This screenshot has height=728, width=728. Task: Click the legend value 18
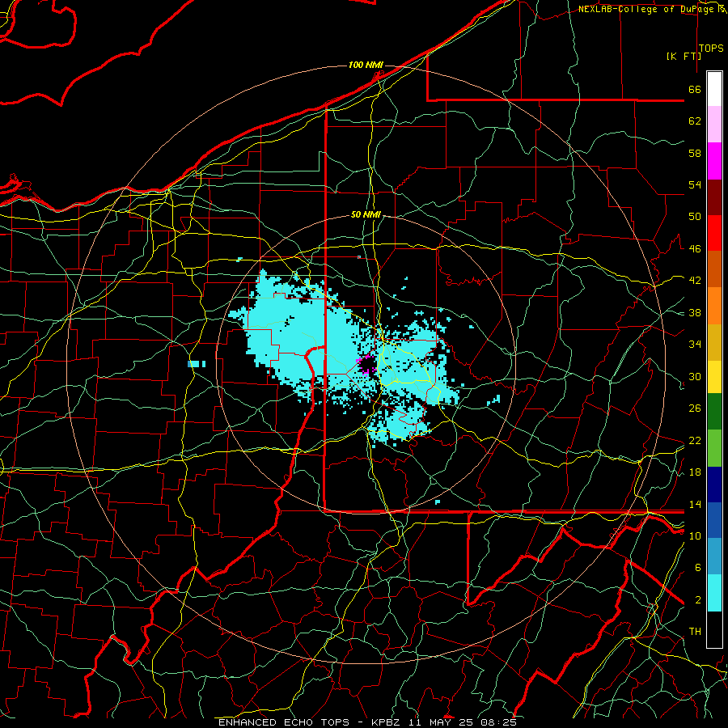(695, 472)
